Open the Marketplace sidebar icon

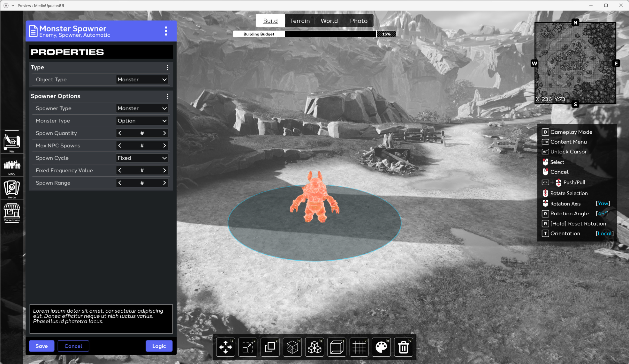click(12, 212)
